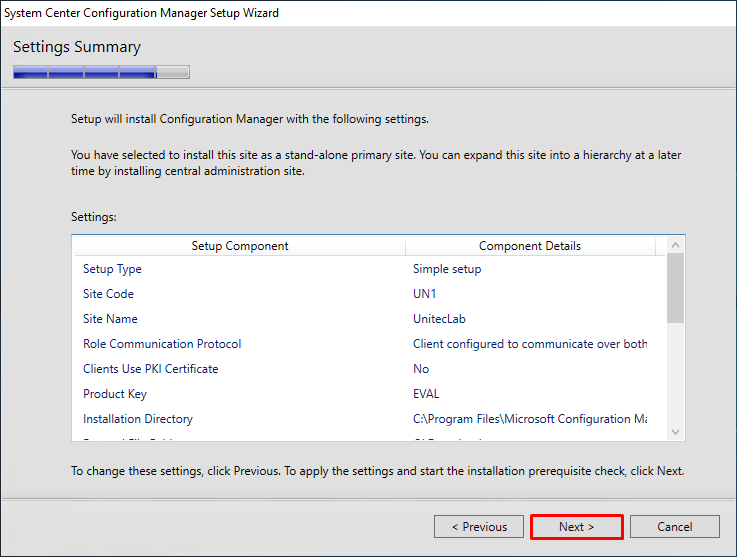The height and width of the screenshot is (557, 737).
Task: Select the Site Name row label
Action: (110, 319)
